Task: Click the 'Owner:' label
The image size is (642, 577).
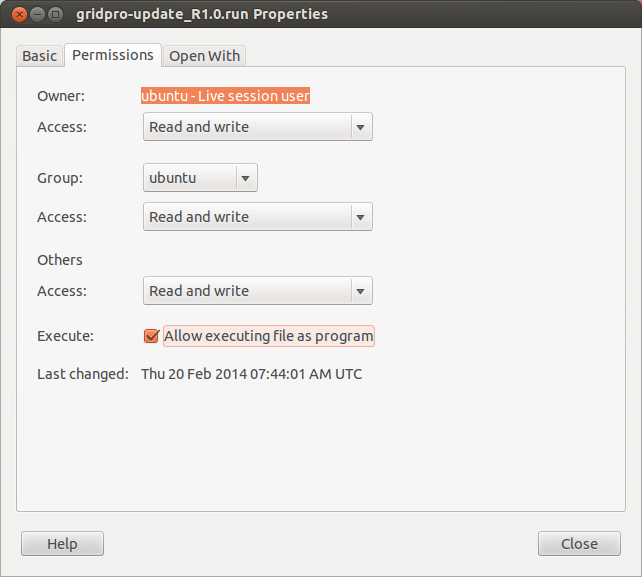Action: 61,96
